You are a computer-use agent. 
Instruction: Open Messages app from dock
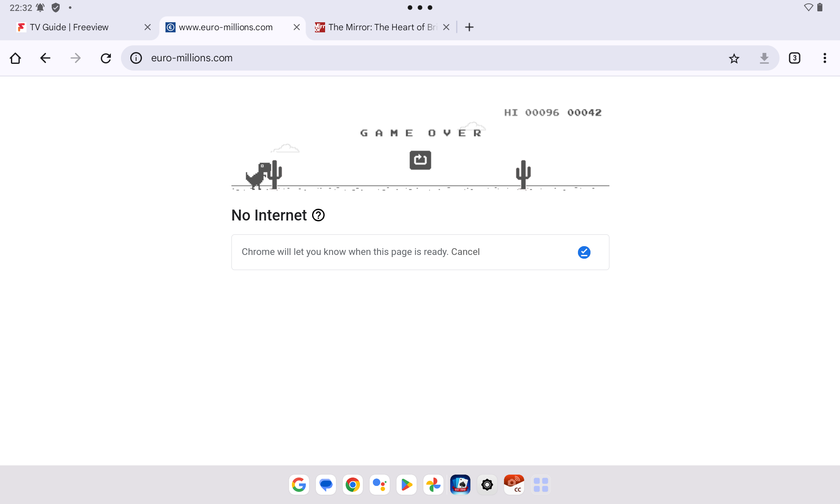pyautogui.click(x=326, y=485)
